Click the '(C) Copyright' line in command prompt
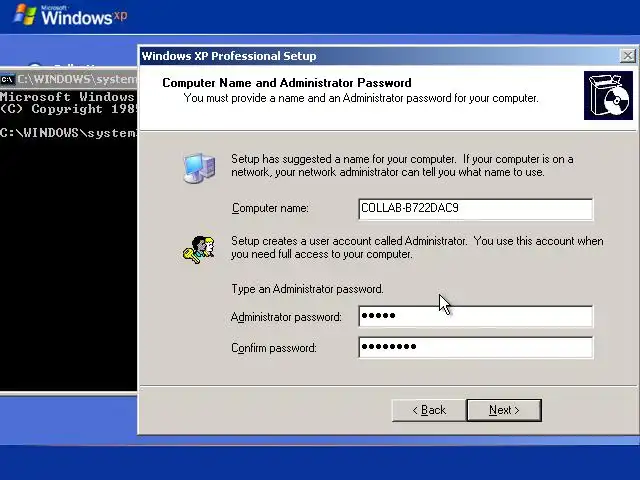640x480 pixels. tap(69, 109)
